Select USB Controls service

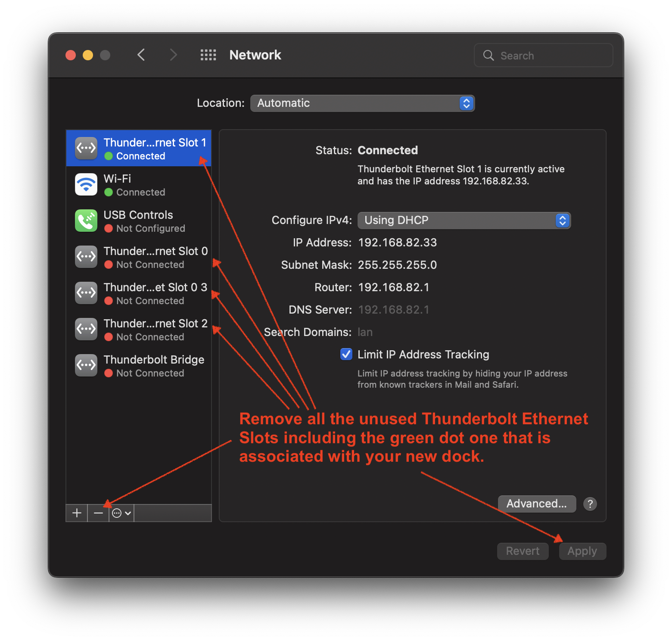coord(139,221)
